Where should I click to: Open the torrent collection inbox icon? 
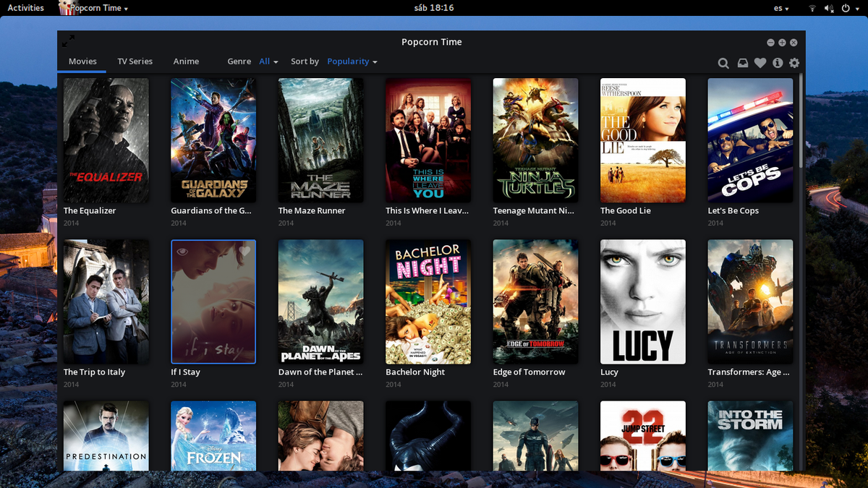[x=743, y=63]
